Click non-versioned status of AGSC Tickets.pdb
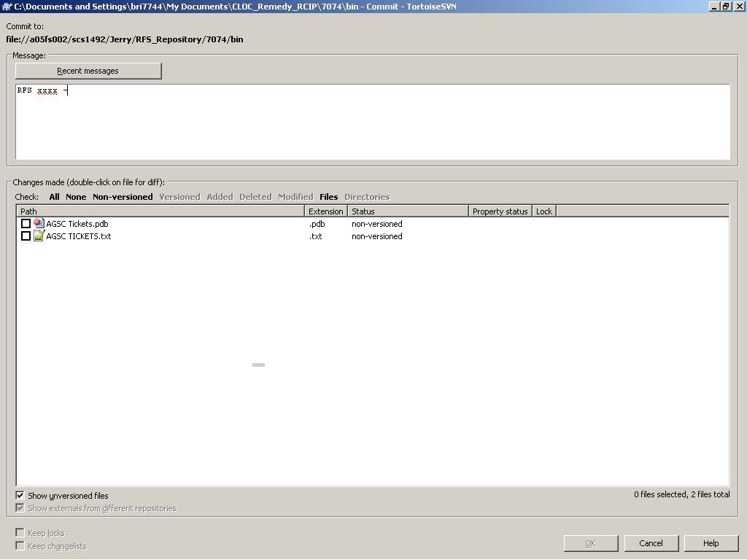Viewport: 747px width, 560px height. 377,224
